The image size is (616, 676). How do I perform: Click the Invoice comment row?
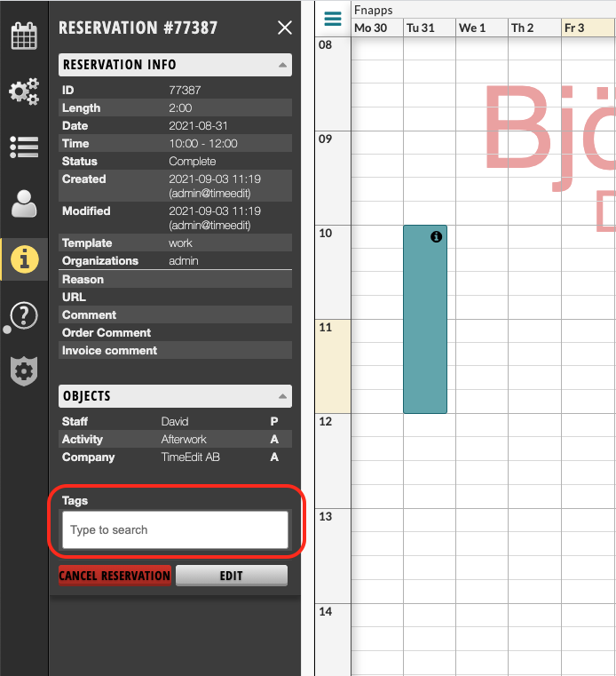(176, 350)
